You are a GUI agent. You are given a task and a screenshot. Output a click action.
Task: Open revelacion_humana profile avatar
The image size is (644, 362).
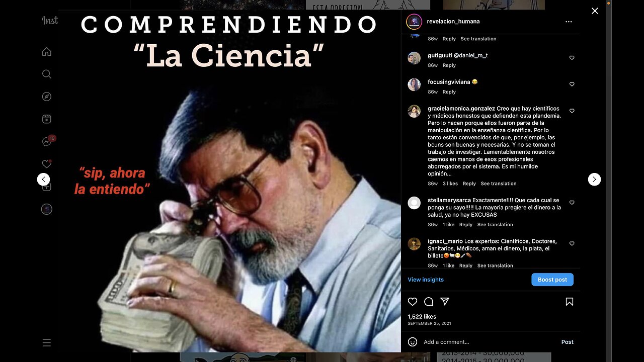tap(414, 22)
